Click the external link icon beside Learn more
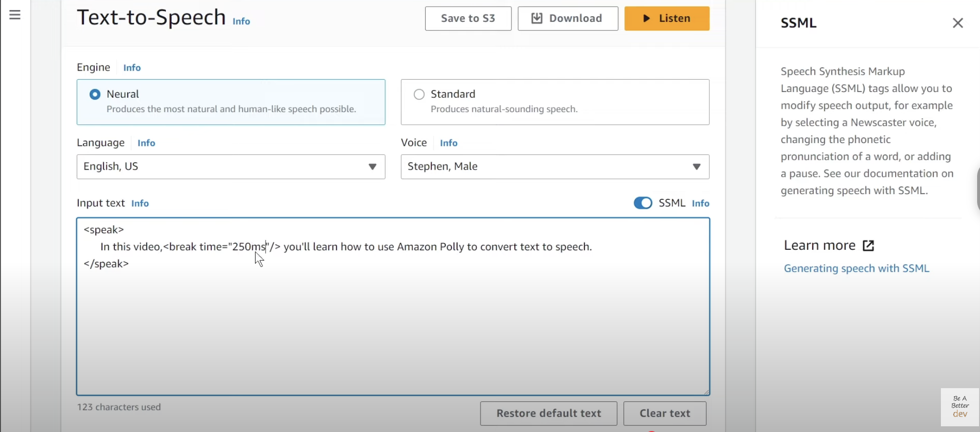Screen dimensions: 980x432 click(x=868, y=246)
